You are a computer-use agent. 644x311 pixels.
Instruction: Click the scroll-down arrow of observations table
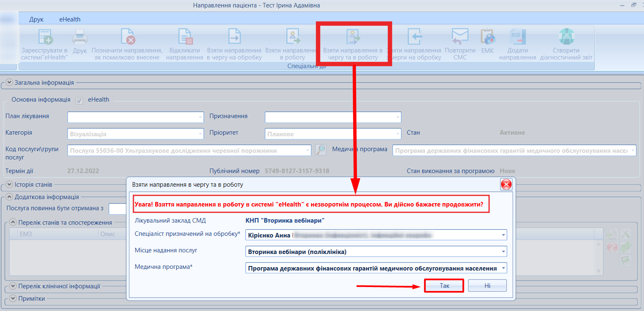[599, 271]
